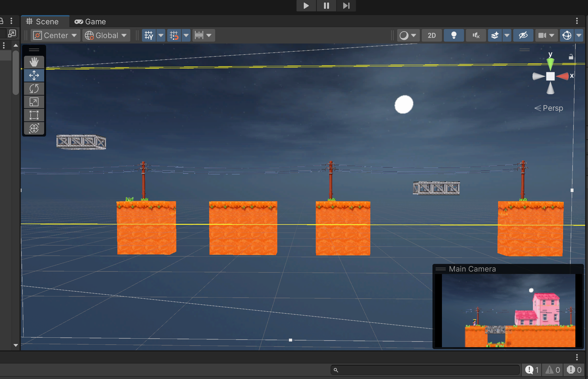Image resolution: width=588 pixels, height=379 pixels.
Task: Select the Move tool
Action: coord(34,75)
